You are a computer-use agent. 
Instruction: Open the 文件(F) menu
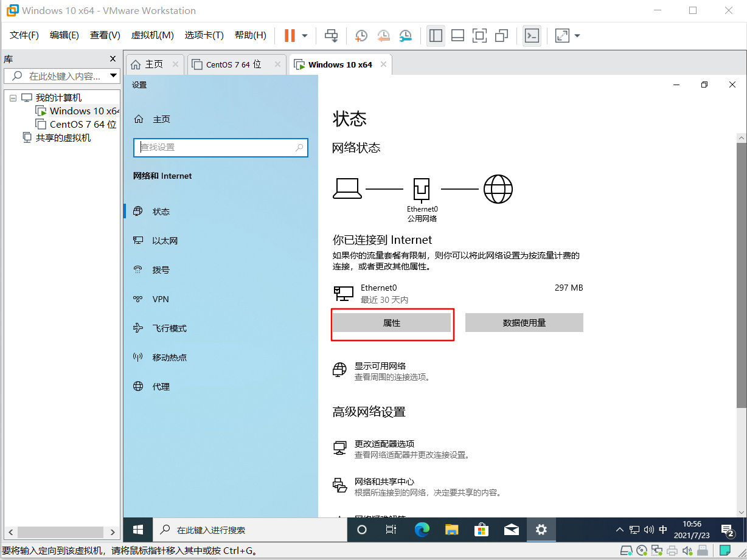tap(24, 35)
